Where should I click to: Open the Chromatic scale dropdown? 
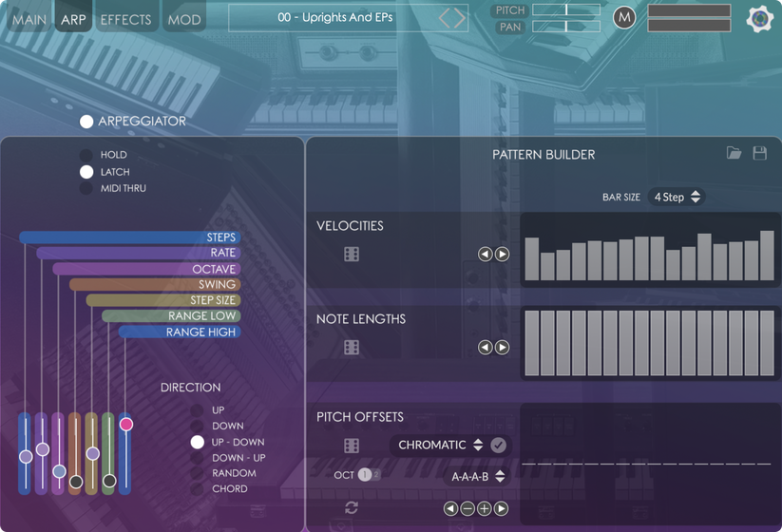[440, 445]
